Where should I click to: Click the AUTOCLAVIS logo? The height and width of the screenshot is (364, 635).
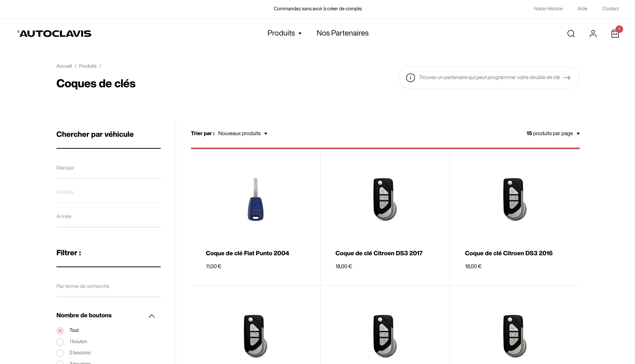pyautogui.click(x=54, y=33)
